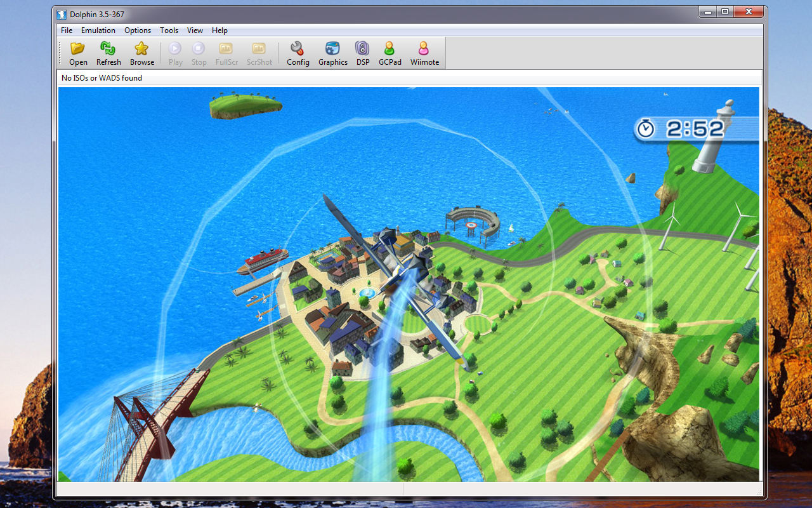Click the stopwatch icon beside the timer
Image resolution: width=812 pixels, height=508 pixels.
point(646,129)
